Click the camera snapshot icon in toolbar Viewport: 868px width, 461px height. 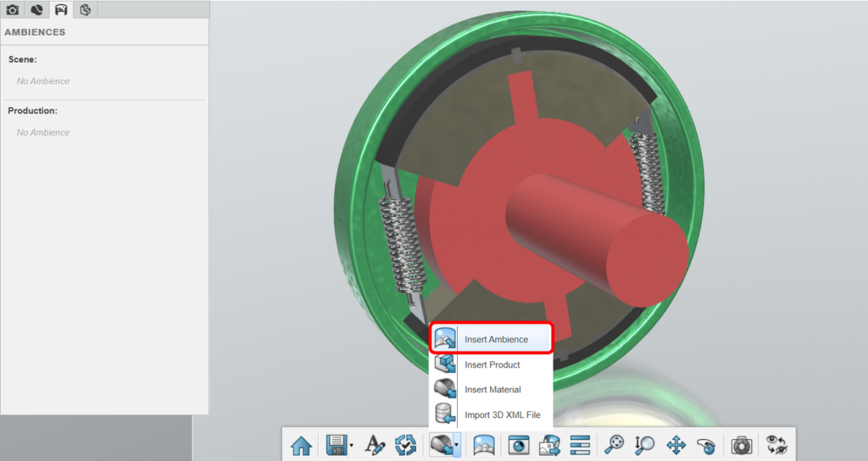pyautogui.click(x=741, y=445)
